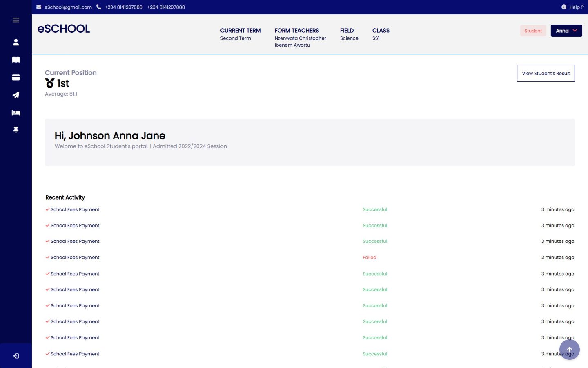The image size is (588, 368).
Task: Open the pushpin icon in sidebar
Action: point(16,130)
